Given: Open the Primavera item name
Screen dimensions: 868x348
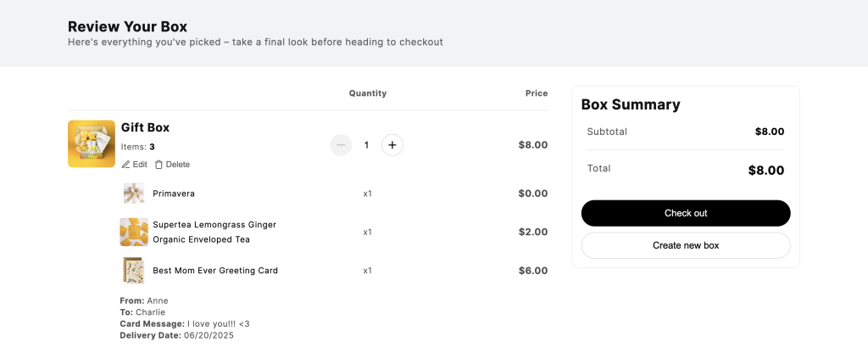Looking at the screenshot, I should click(x=174, y=194).
